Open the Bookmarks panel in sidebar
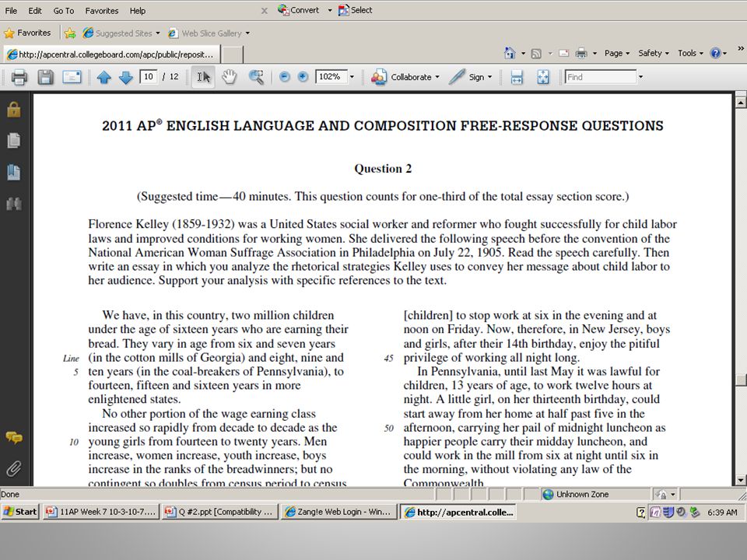The height and width of the screenshot is (560, 747). (x=14, y=173)
